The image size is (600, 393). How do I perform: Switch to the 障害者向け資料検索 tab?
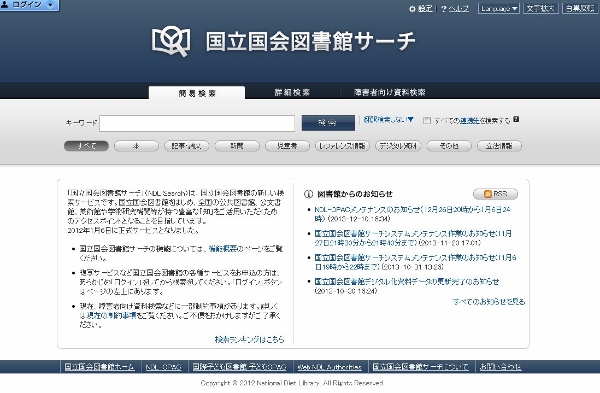click(390, 93)
